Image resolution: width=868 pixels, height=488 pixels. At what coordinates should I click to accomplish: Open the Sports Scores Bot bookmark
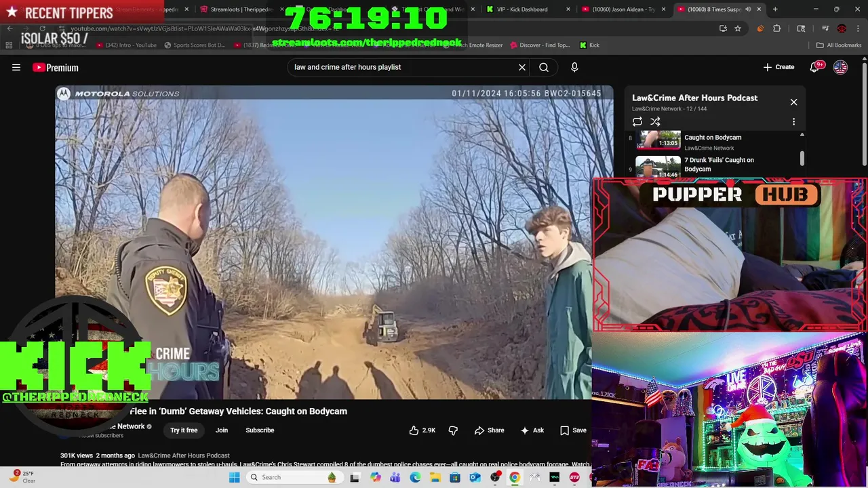pyautogui.click(x=195, y=45)
